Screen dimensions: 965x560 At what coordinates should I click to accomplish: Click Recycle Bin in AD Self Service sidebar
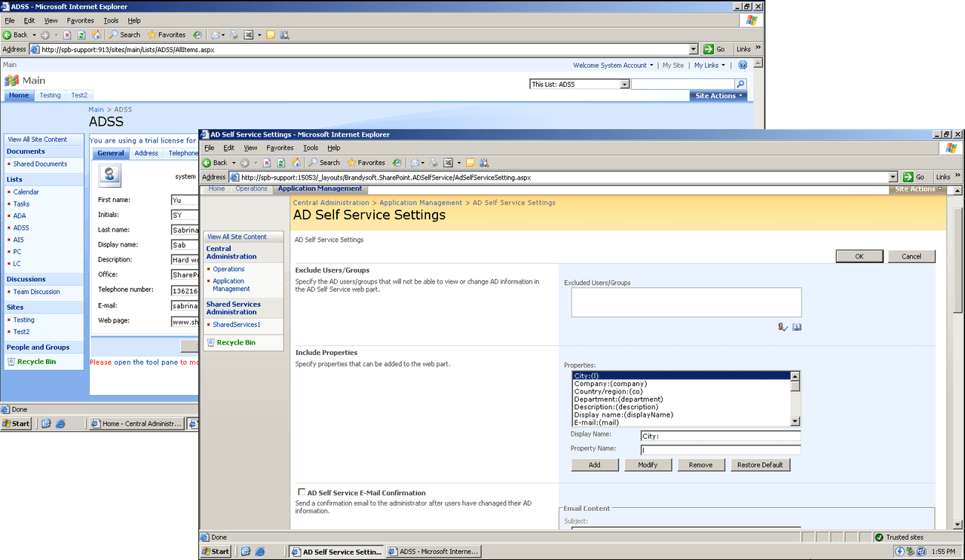(x=235, y=342)
